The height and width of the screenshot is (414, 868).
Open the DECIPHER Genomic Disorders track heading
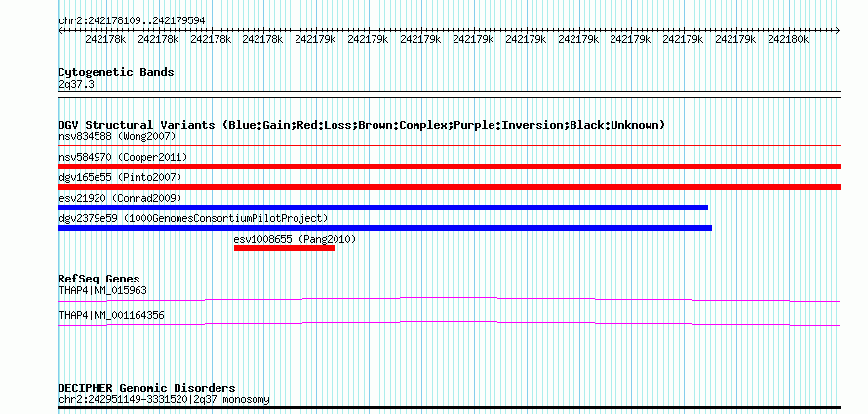tap(146, 388)
